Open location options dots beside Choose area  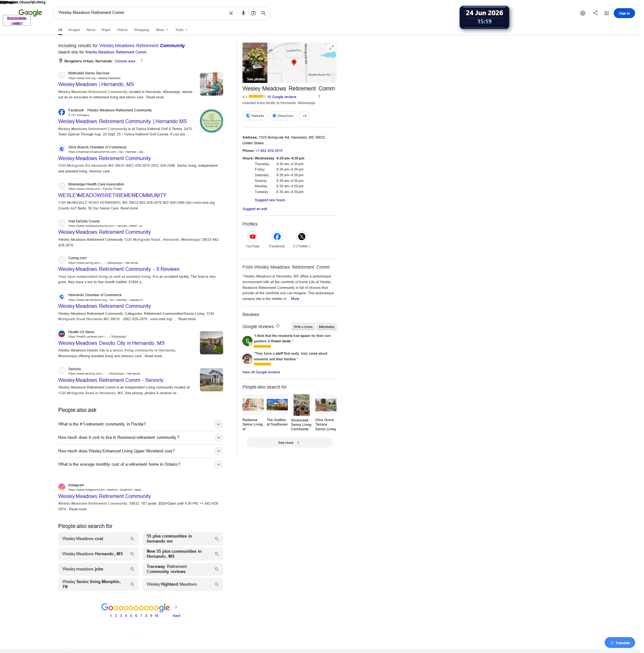pyautogui.click(x=142, y=61)
